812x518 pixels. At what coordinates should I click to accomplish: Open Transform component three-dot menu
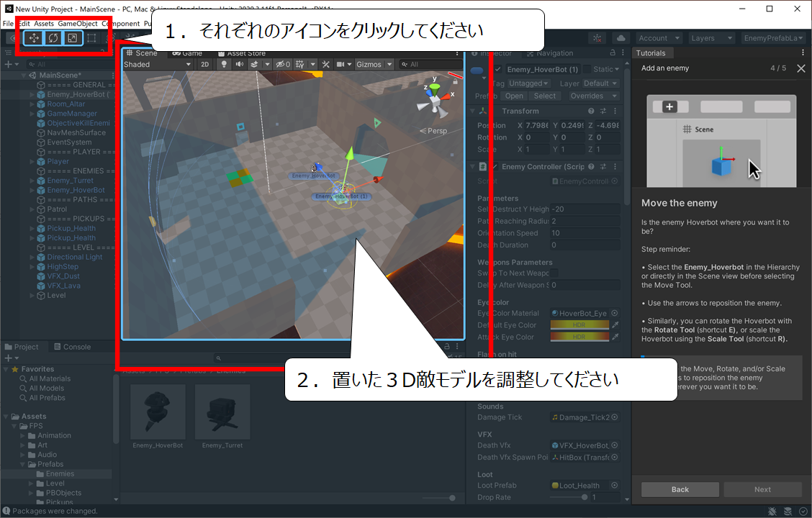(615, 112)
